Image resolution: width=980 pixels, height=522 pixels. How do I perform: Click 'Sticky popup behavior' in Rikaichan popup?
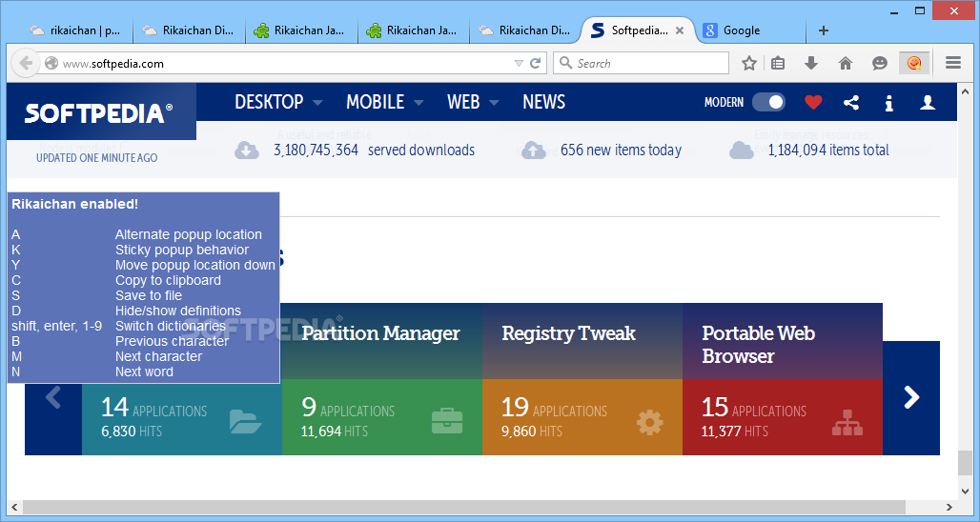tap(182, 250)
